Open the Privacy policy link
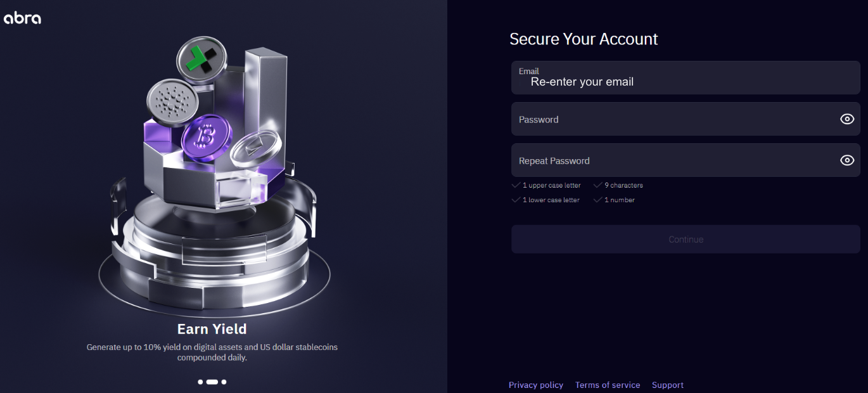This screenshot has width=868, height=393. click(536, 385)
